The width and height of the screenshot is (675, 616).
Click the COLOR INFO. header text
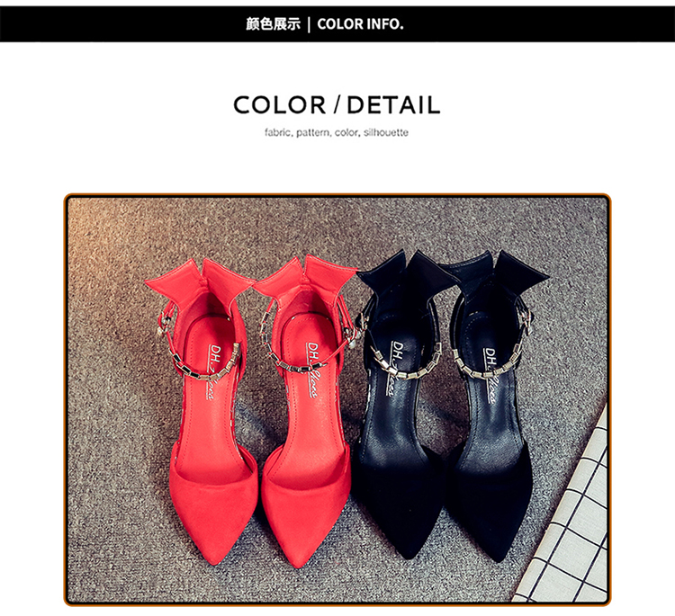360,24
